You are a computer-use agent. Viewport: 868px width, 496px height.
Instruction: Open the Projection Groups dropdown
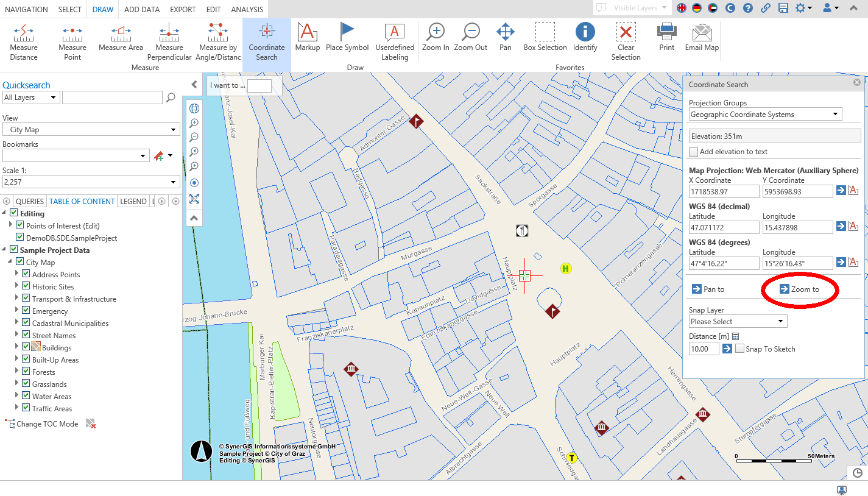765,114
